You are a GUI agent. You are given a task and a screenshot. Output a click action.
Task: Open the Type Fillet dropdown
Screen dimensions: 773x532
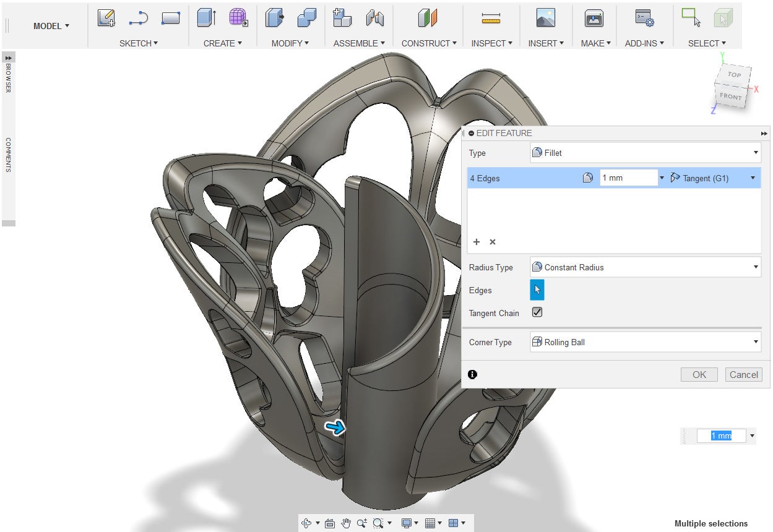(646, 153)
